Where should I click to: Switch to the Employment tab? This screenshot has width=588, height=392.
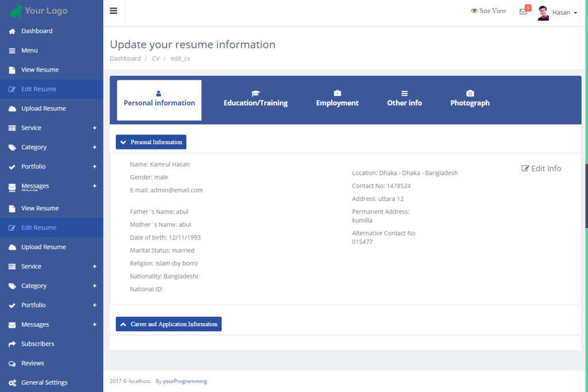(337, 99)
